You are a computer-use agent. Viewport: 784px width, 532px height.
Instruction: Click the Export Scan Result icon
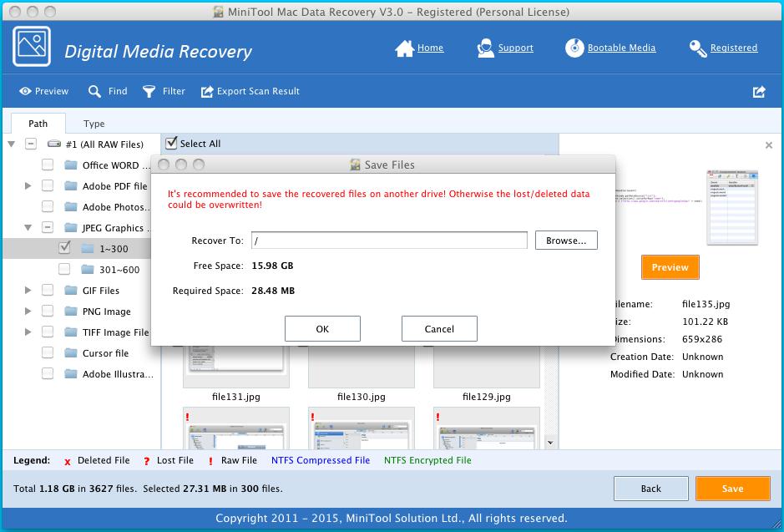tap(206, 91)
